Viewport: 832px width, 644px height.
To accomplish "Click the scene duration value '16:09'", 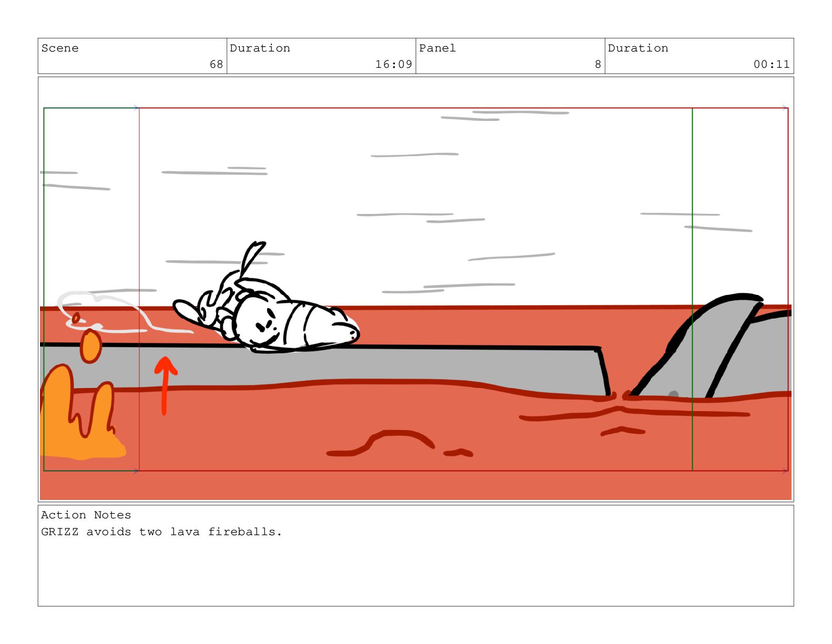I will click(393, 64).
